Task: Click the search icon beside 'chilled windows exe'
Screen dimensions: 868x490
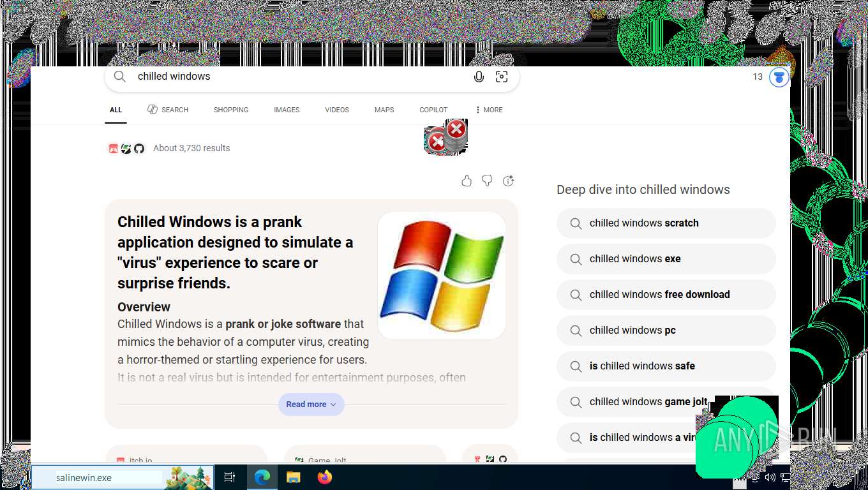Action: 576,259
